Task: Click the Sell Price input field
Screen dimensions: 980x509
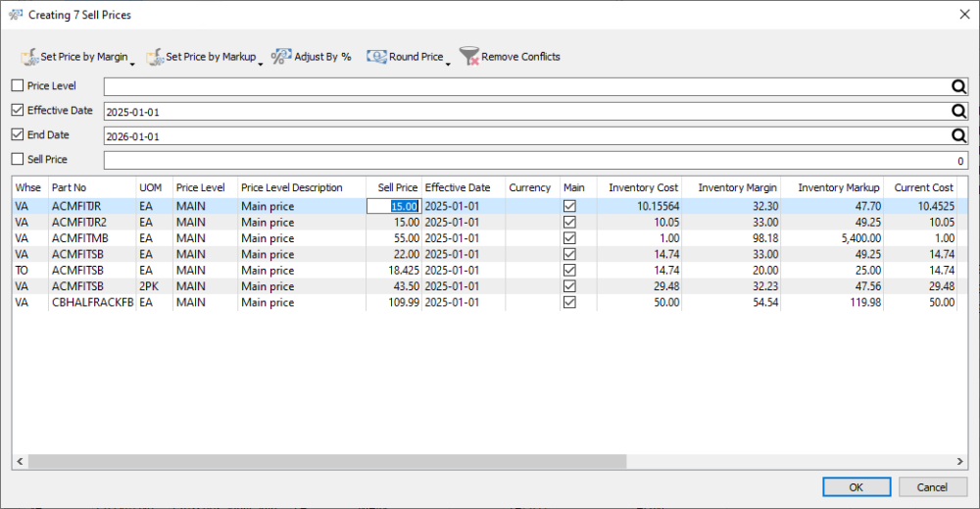Action: [x=536, y=160]
